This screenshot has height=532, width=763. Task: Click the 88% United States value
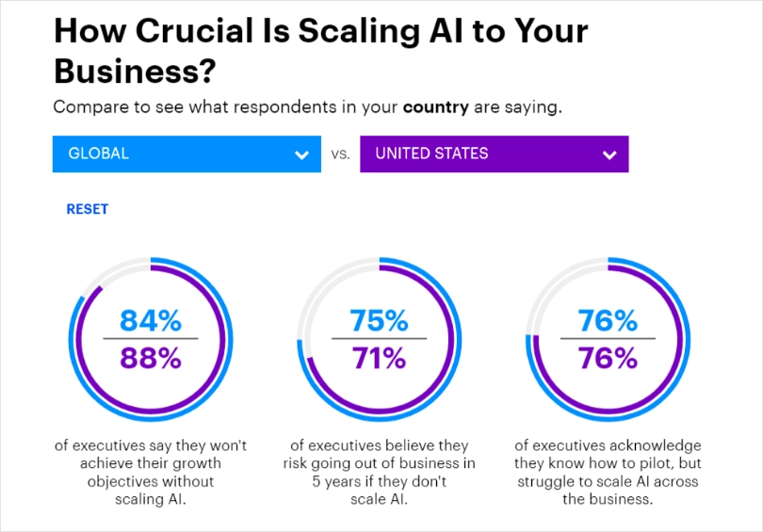(151, 358)
